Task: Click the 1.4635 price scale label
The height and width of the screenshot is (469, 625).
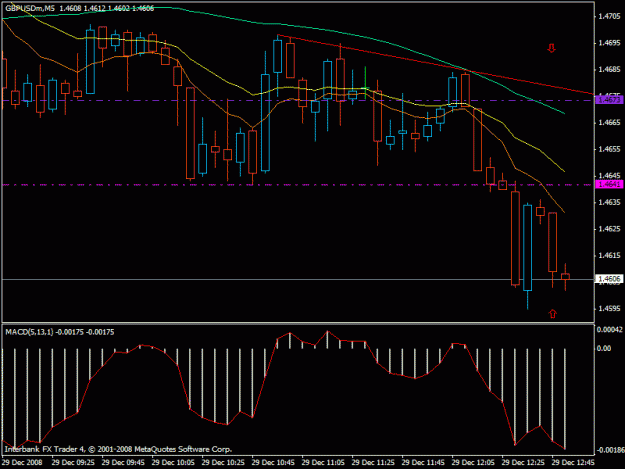Action: [609, 202]
